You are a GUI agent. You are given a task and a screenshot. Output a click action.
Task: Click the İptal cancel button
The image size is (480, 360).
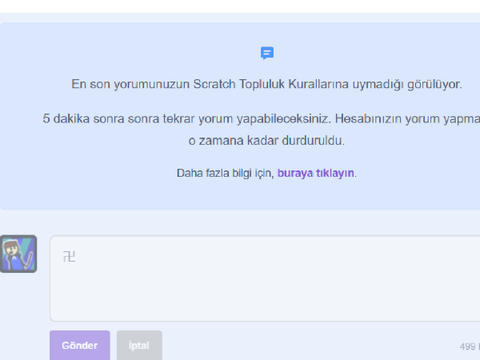point(139,345)
